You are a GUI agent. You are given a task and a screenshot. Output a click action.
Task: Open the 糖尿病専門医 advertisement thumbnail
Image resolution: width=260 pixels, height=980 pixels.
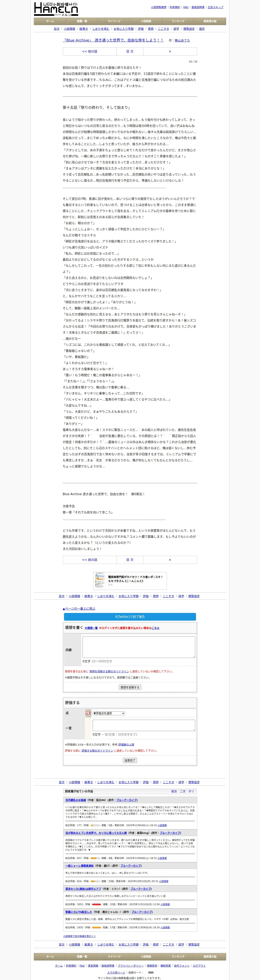coord(100,581)
